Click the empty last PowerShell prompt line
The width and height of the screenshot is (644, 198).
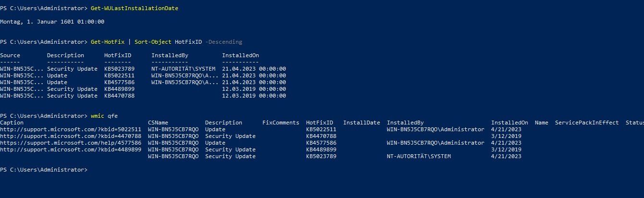[x=44, y=170]
